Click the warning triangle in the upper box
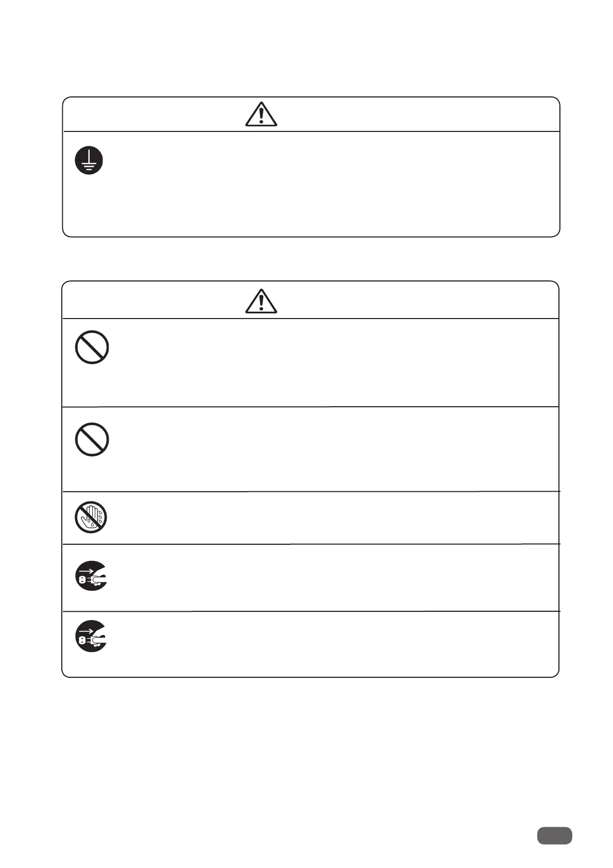613x868 pixels. 261,114
